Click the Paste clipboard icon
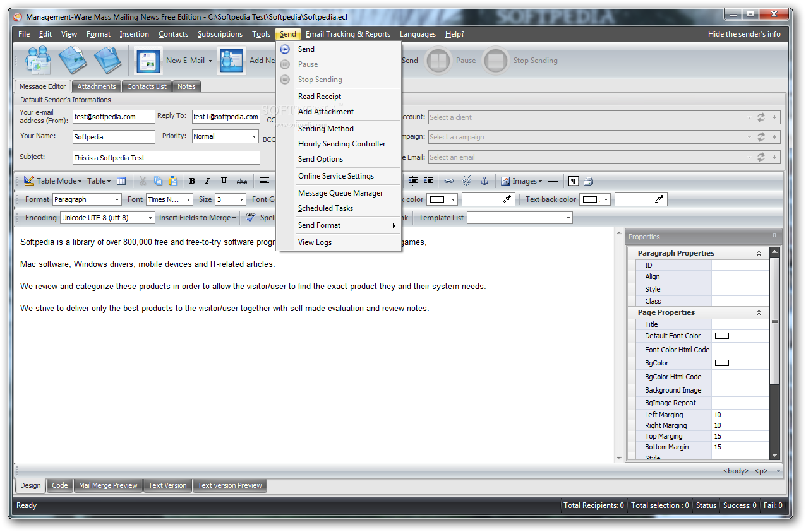The width and height of the screenshot is (806, 532). pos(172,181)
